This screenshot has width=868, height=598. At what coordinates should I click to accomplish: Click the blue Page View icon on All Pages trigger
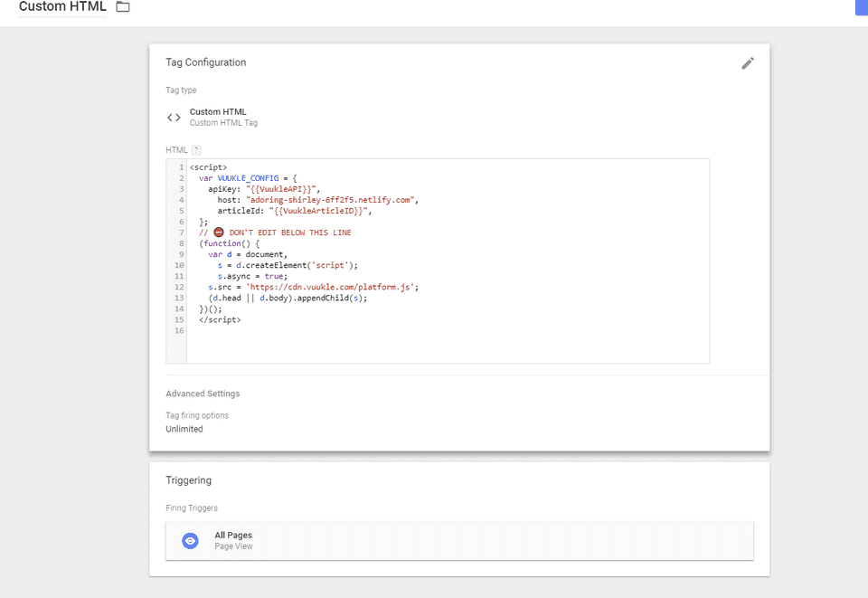(189, 540)
